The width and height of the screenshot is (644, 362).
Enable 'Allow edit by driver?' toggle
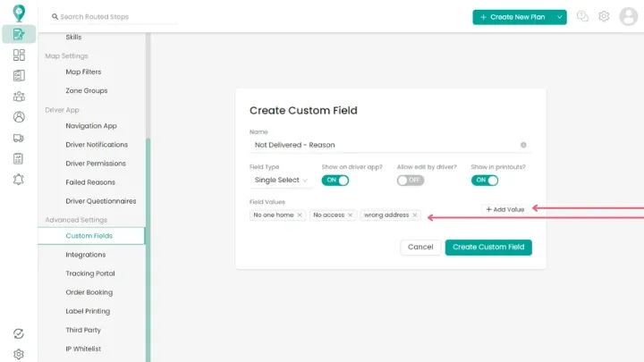(411, 180)
